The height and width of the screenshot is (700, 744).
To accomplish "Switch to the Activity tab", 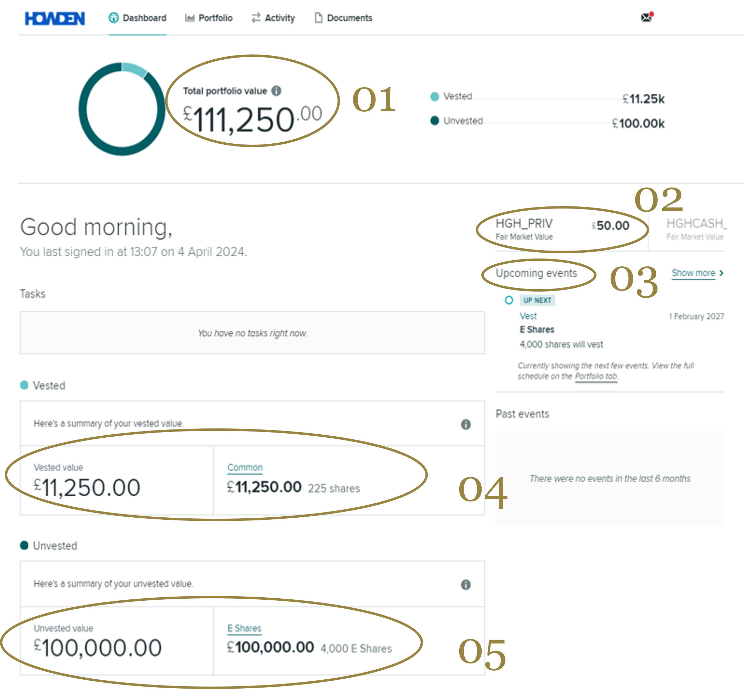I will (x=280, y=18).
